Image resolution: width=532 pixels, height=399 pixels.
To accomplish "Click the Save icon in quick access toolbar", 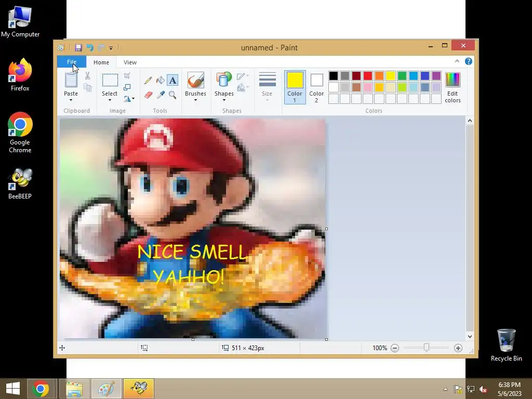I will (x=78, y=48).
